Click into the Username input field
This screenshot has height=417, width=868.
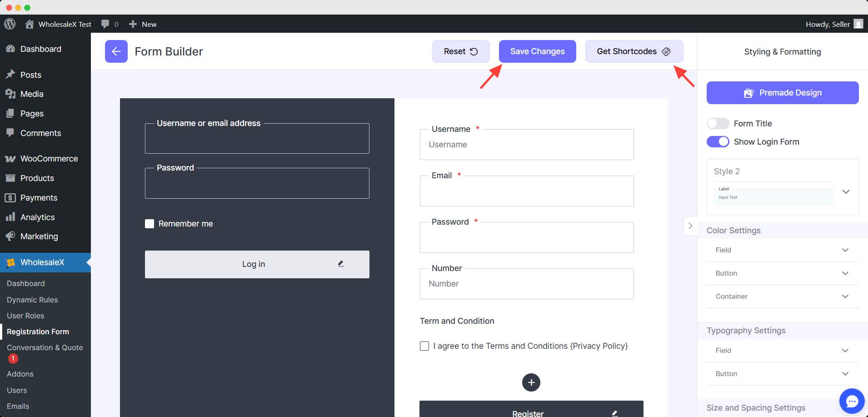pos(526,145)
